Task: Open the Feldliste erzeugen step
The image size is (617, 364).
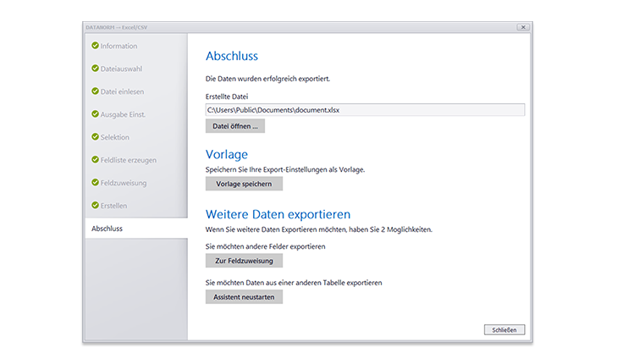Action: click(x=129, y=160)
